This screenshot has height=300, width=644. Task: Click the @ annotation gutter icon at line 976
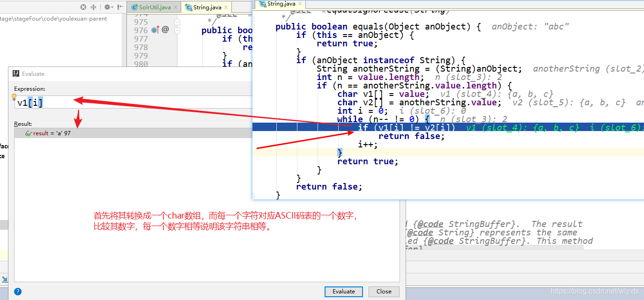165,29
